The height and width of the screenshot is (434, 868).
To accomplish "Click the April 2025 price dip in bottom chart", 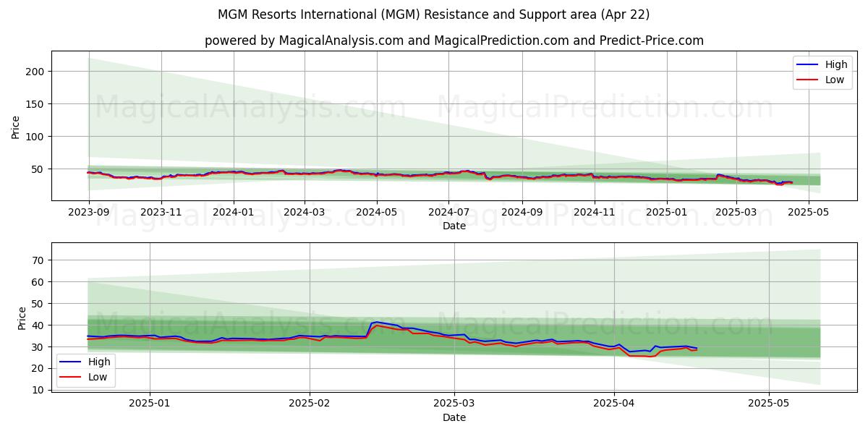I will pos(639,354).
